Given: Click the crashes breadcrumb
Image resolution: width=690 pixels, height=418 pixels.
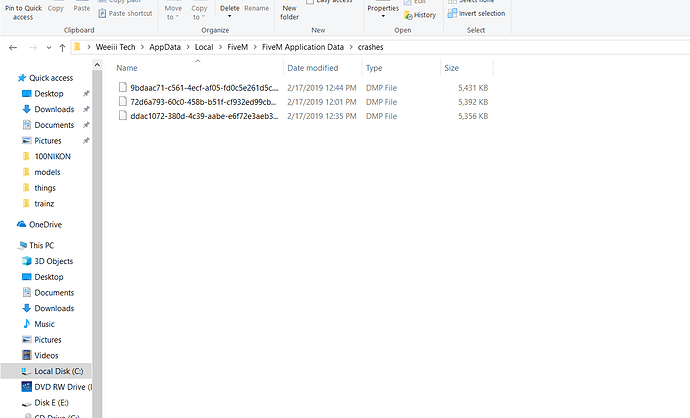Looking at the screenshot, I should coord(371,47).
